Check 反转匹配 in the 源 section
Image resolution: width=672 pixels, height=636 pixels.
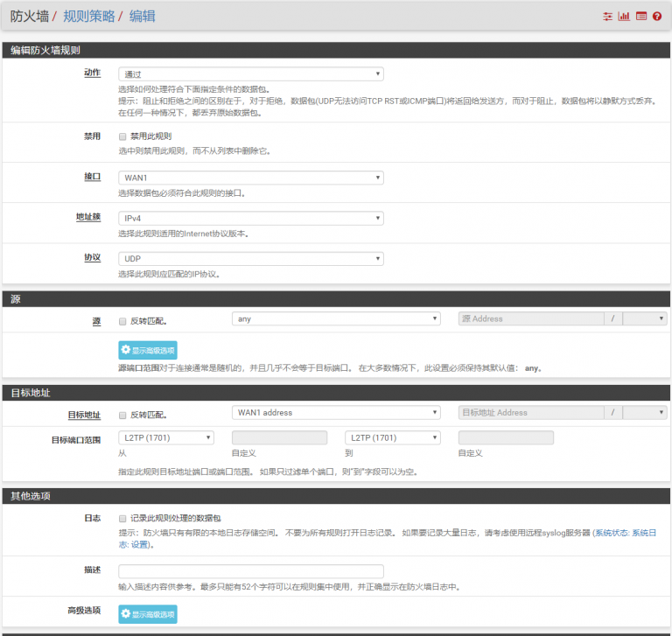[x=122, y=319]
